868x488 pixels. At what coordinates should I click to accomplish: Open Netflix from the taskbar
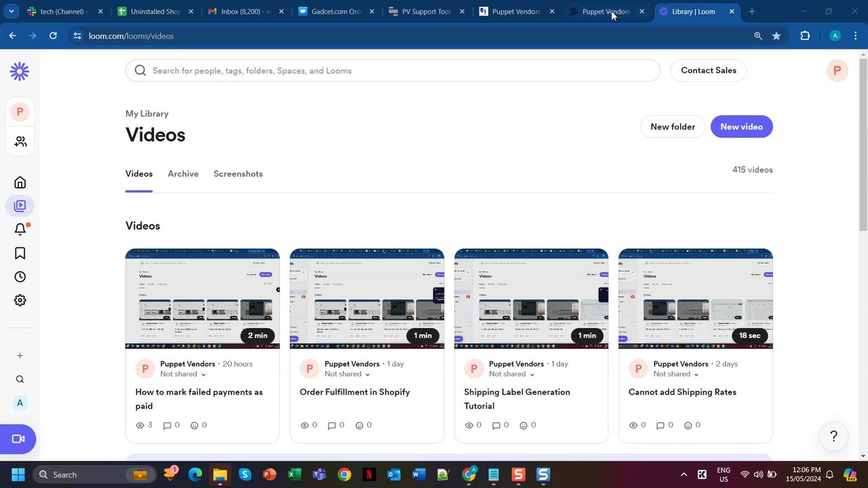pyautogui.click(x=369, y=474)
